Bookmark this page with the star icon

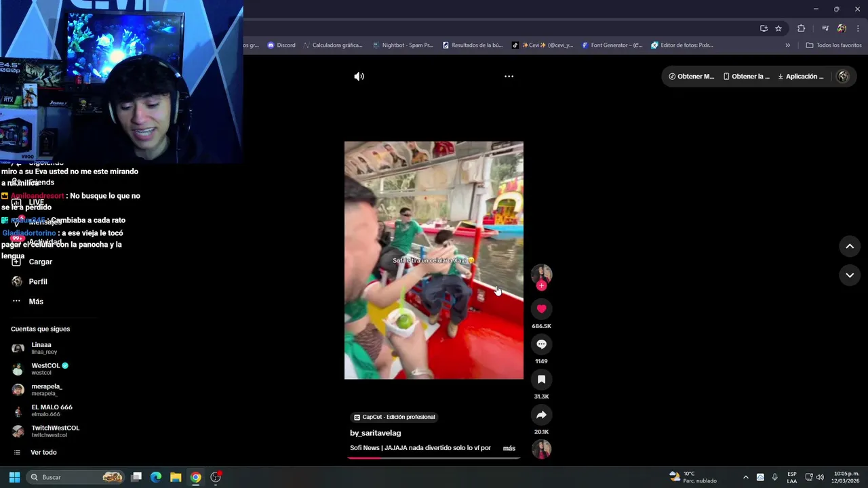(x=778, y=28)
